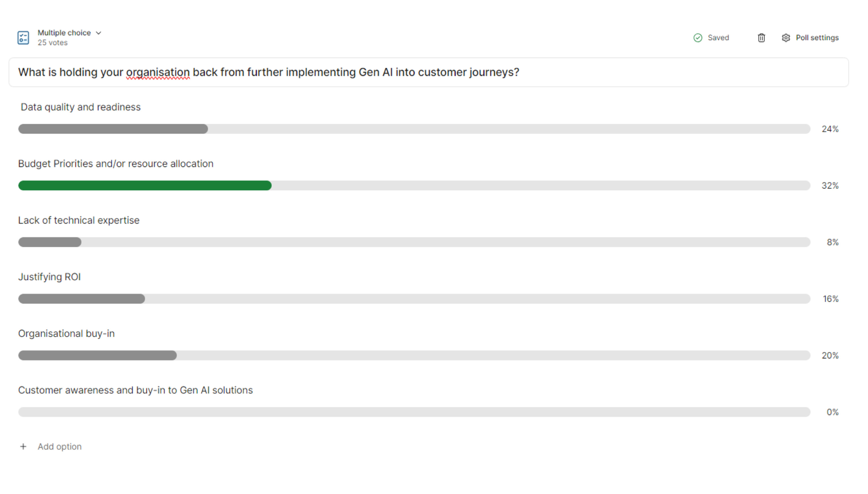Edit the 'Justifying ROI' option label
This screenshot has width=868, height=494.
click(x=50, y=277)
